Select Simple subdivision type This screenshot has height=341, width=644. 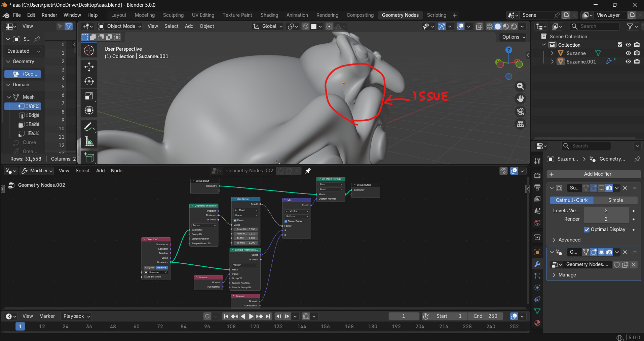615,200
